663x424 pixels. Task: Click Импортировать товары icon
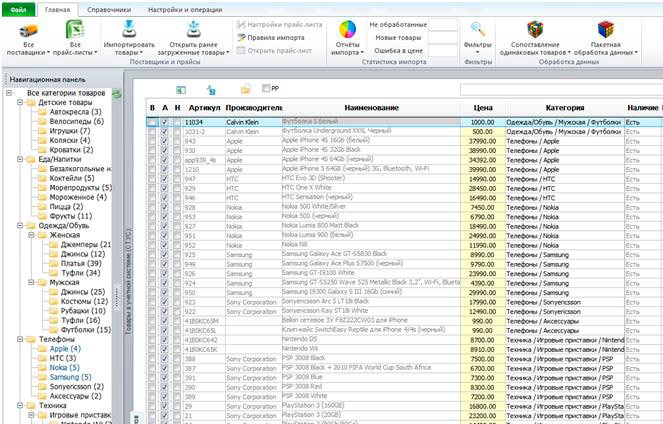[129, 30]
